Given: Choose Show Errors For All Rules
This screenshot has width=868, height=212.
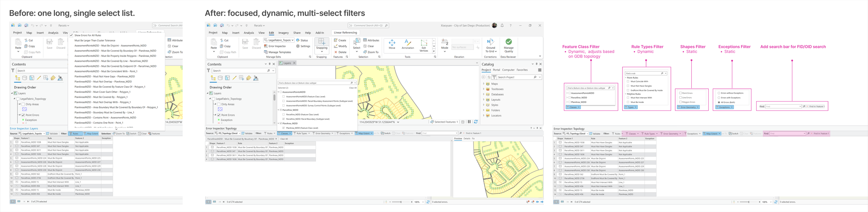Looking at the screenshot, I should click(88, 35).
